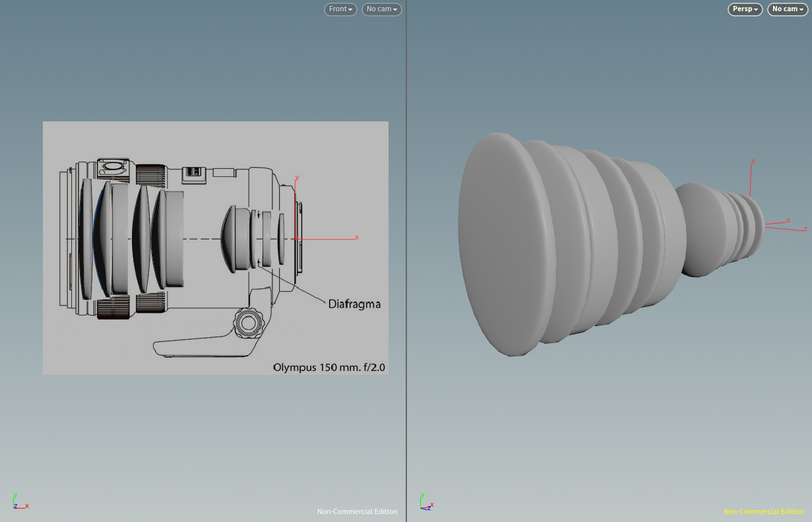Open the No cam menu in perspective viewport

click(788, 9)
